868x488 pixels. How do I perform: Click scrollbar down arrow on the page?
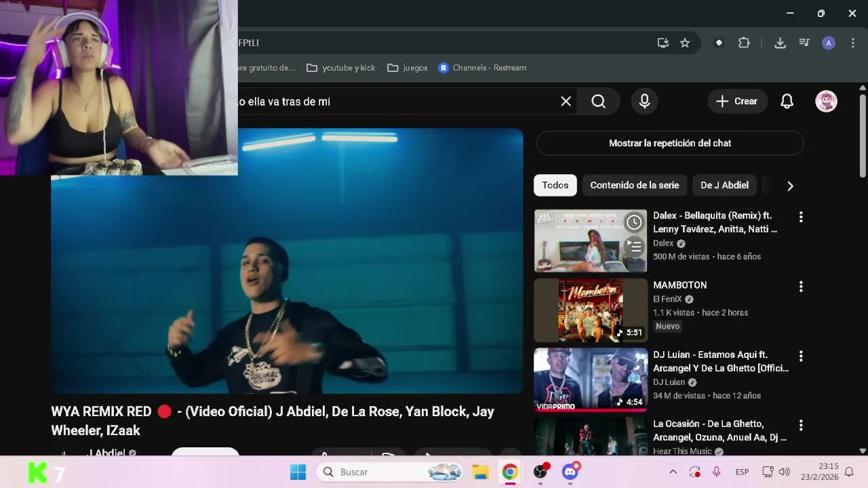tap(863, 451)
